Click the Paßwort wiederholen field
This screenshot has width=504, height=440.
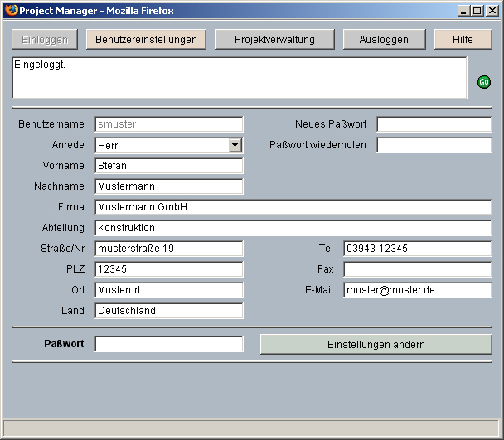click(434, 145)
